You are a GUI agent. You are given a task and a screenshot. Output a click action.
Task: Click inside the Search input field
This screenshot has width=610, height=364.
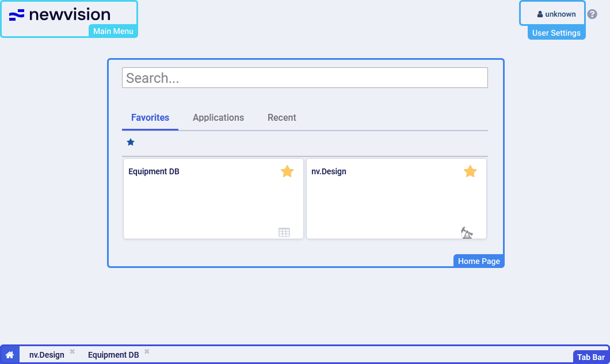pos(304,78)
